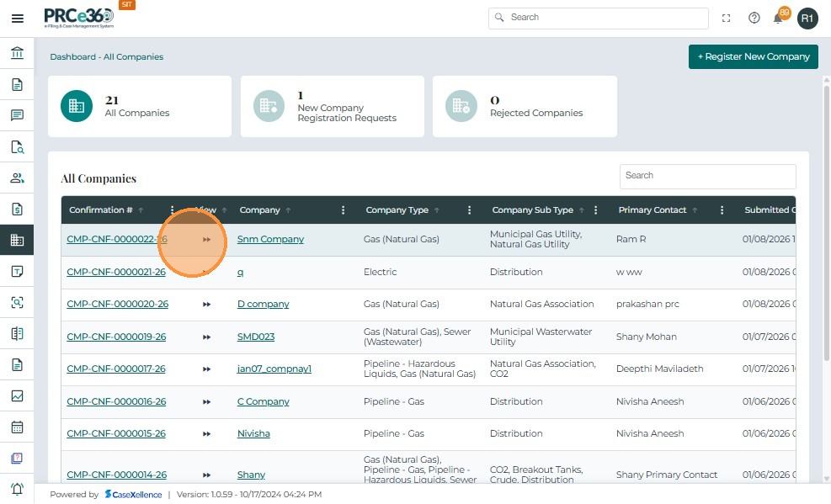This screenshot has height=504, width=831.
Task: Open the Company column options menu
Action: (343, 210)
